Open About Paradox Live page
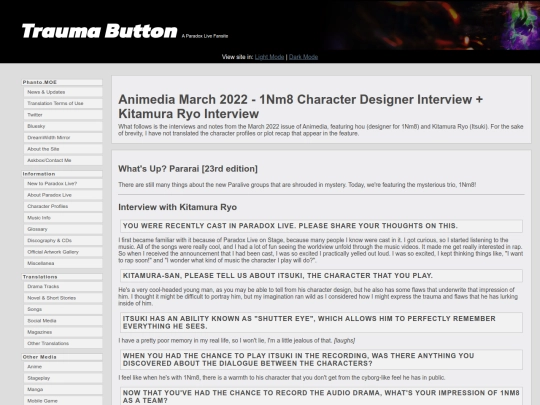540x405 pixels. coord(63,195)
